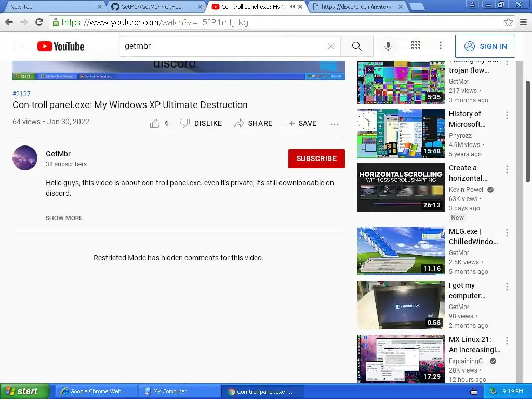Open History of Microsoft thumbnail

point(401,134)
